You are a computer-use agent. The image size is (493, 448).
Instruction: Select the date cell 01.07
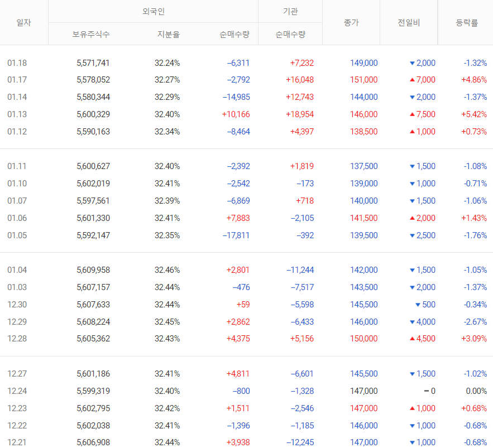point(17,201)
